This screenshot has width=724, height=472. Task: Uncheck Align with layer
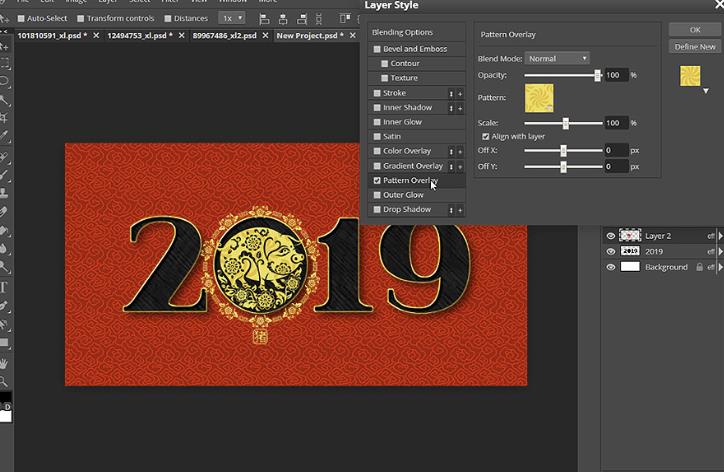coord(485,137)
